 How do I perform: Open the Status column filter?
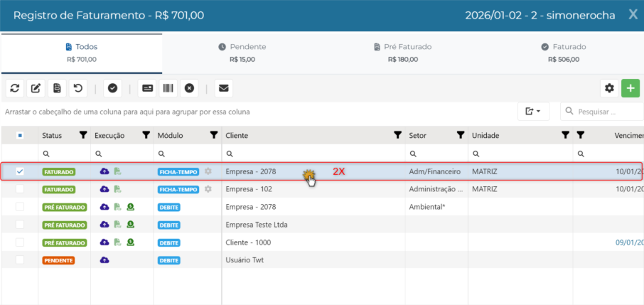[x=83, y=135]
